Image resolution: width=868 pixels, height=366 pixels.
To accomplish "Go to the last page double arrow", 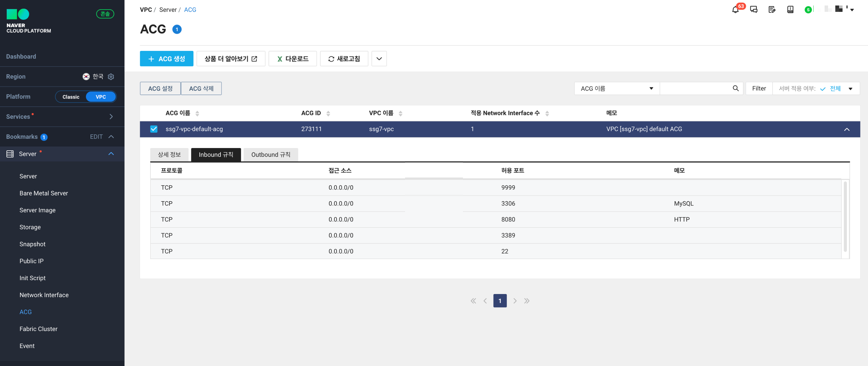I will point(527,301).
